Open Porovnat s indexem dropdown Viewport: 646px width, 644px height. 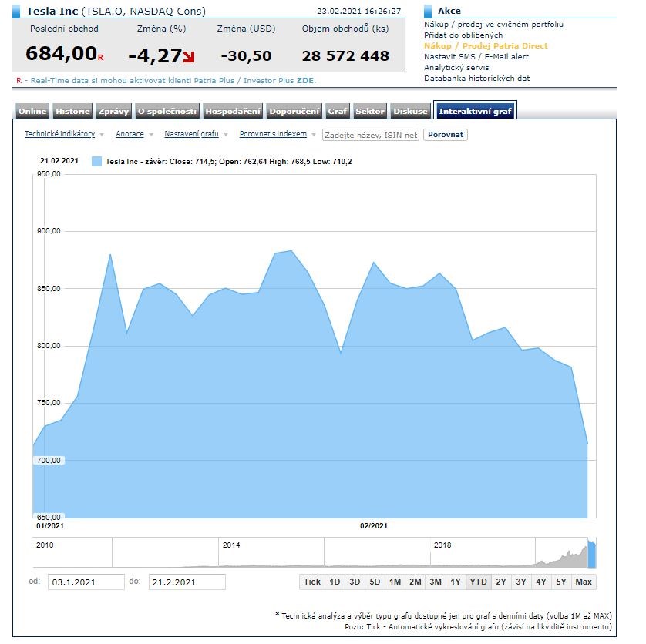(x=273, y=134)
